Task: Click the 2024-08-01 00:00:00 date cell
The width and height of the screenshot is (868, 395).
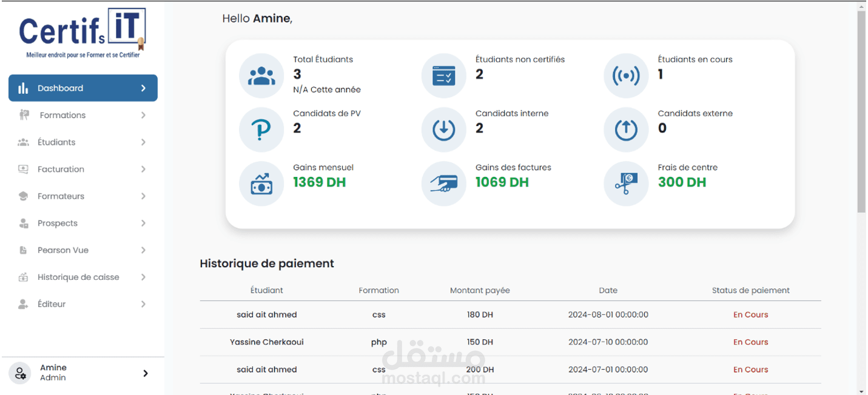Action: (x=608, y=314)
